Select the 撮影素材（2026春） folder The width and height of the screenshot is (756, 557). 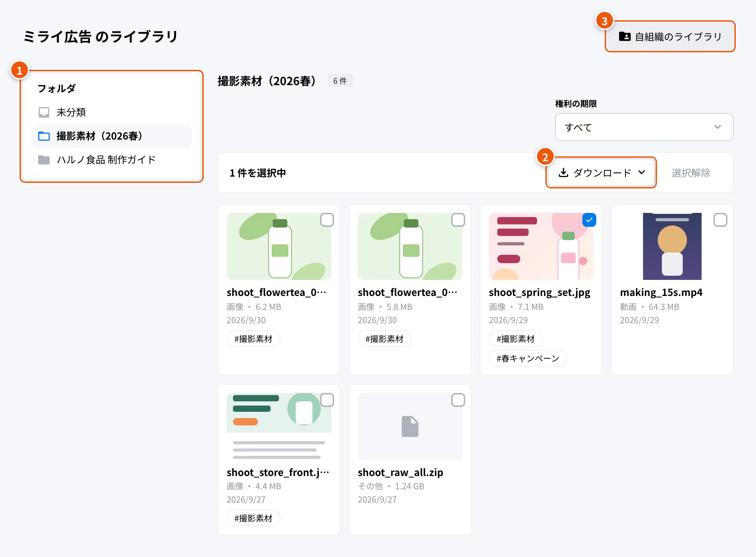click(x=112, y=136)
